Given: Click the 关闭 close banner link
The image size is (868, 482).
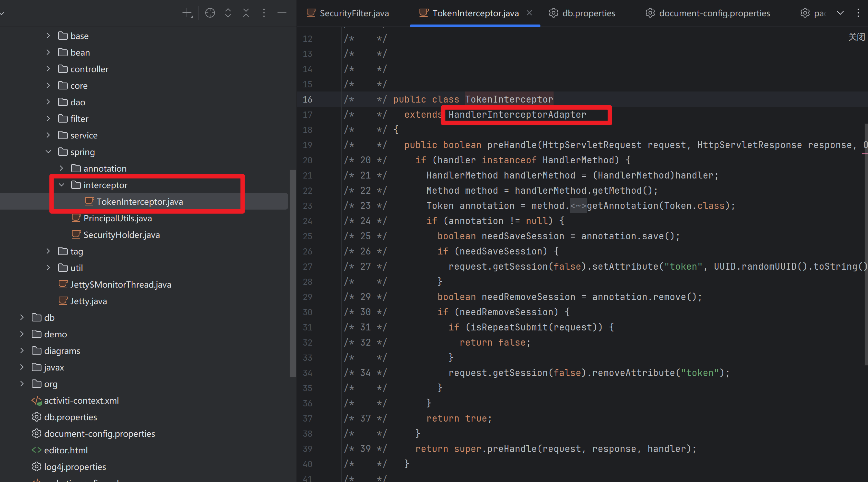Looking at the screenshot, I should coord(856,37).
